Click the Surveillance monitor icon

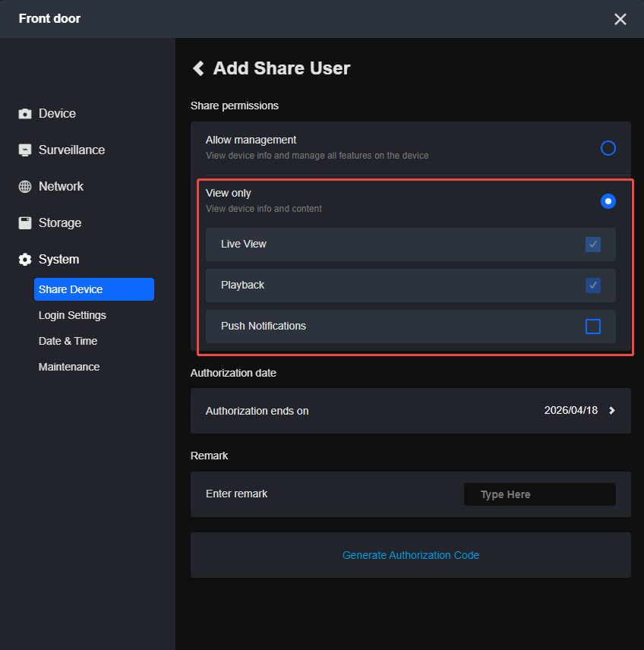(25, 150)
